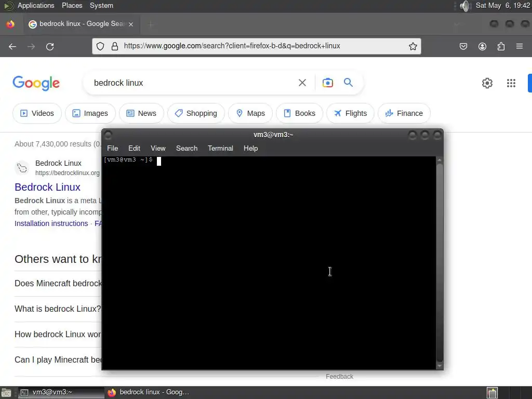Filter results by News
The width and height of the screenshot is (532, 399).
[x=141, y=113]
